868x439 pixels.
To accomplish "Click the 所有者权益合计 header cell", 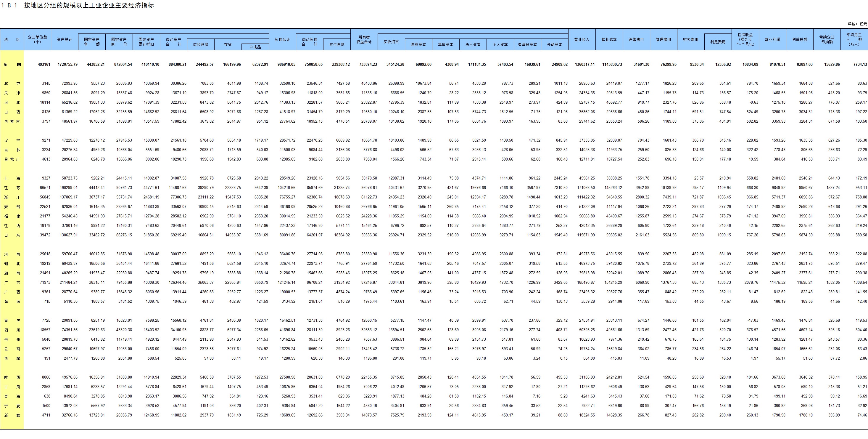I will tap(364, 39).
